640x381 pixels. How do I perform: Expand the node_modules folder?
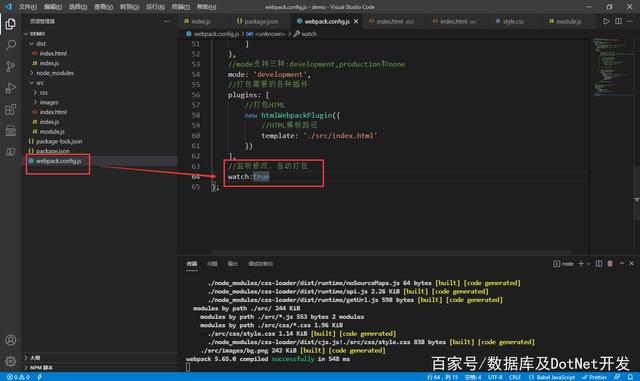click(x=31, y=73)
